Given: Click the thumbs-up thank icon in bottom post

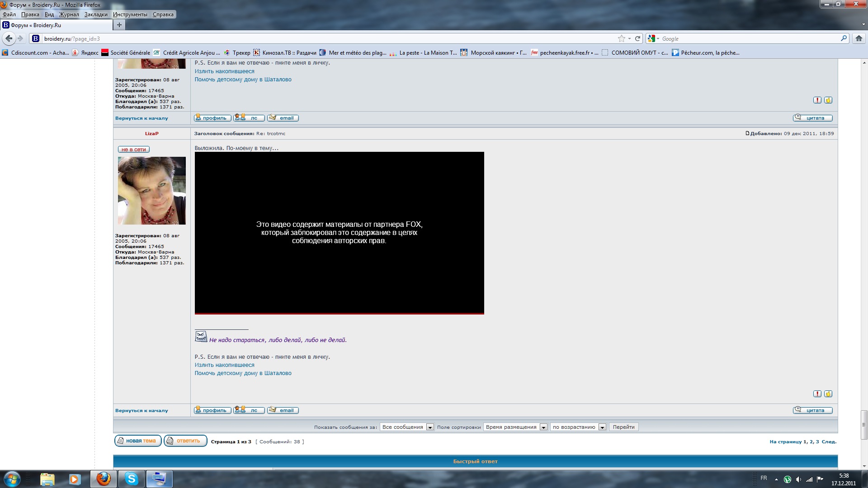Looking at the screenshot, I should click(x=828, y=394).
